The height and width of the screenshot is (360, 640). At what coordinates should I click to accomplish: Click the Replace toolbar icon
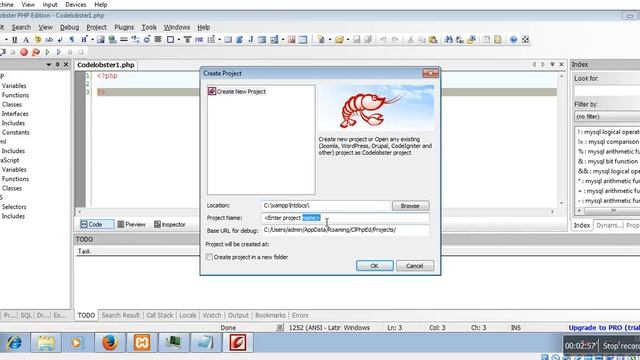[x=460, y=40]
